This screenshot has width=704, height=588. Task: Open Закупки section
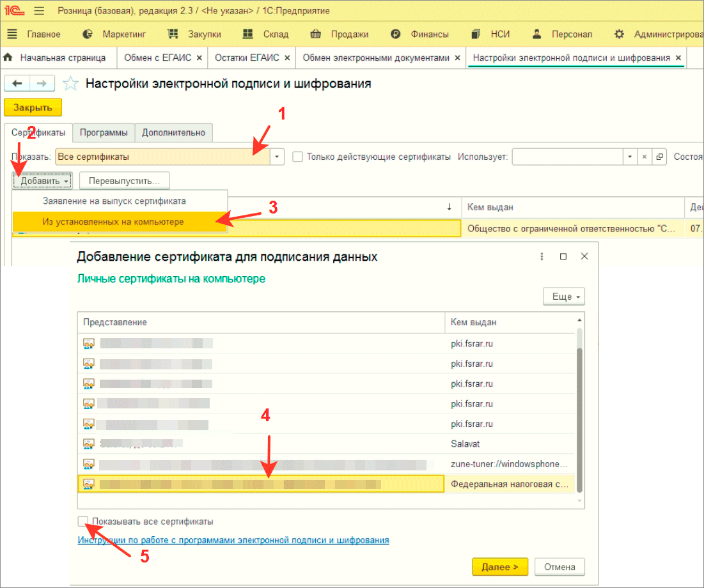click(x=194, y=34)
